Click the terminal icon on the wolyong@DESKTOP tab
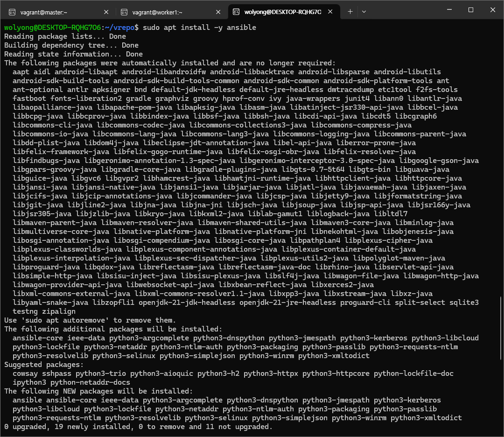The width and height of the screenshot is (504, 437). (237, 12)
